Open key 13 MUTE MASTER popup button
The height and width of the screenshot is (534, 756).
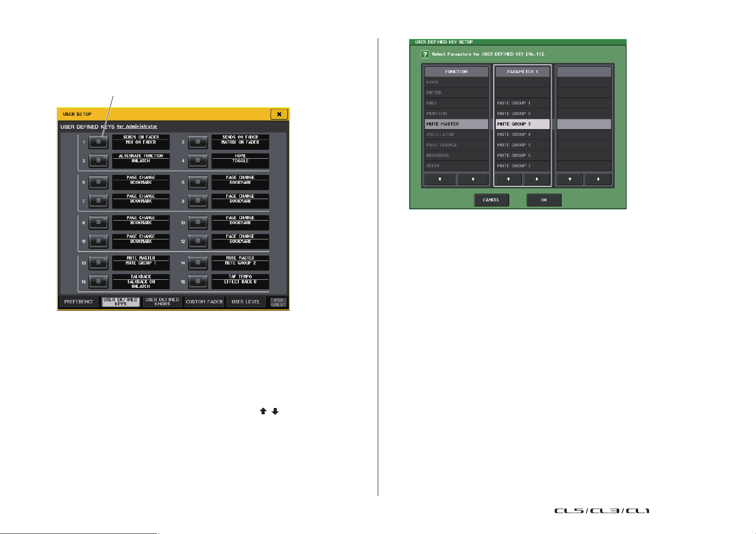pos(98,263)
